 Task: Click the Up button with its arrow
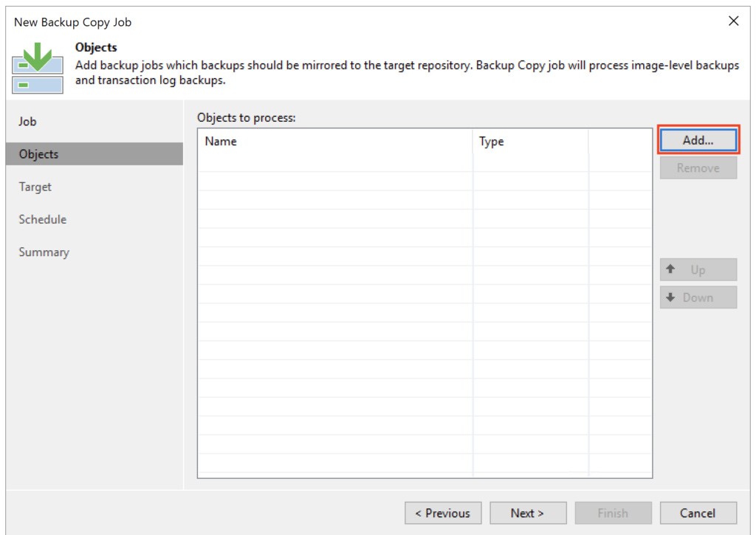click(698, 269)
